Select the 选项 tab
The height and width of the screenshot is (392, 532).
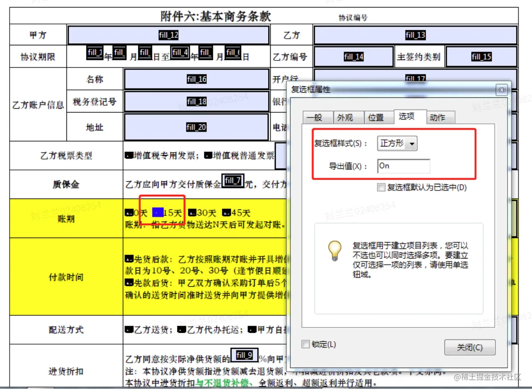coord(410,116)
